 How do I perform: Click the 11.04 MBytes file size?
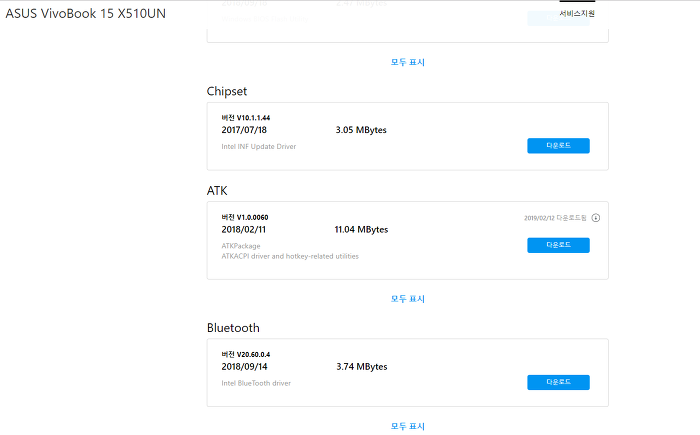pyautogui.click(x=361, y=230)
